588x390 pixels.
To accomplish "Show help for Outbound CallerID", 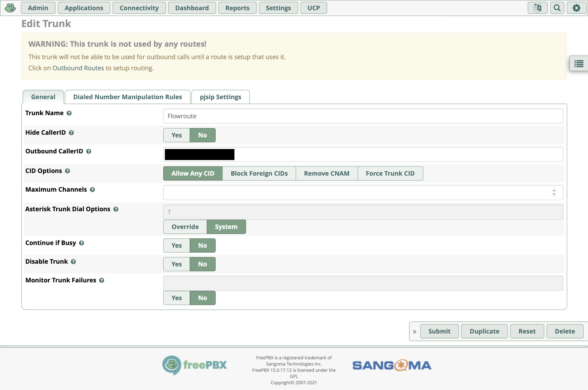I will [x=89, y=151].
